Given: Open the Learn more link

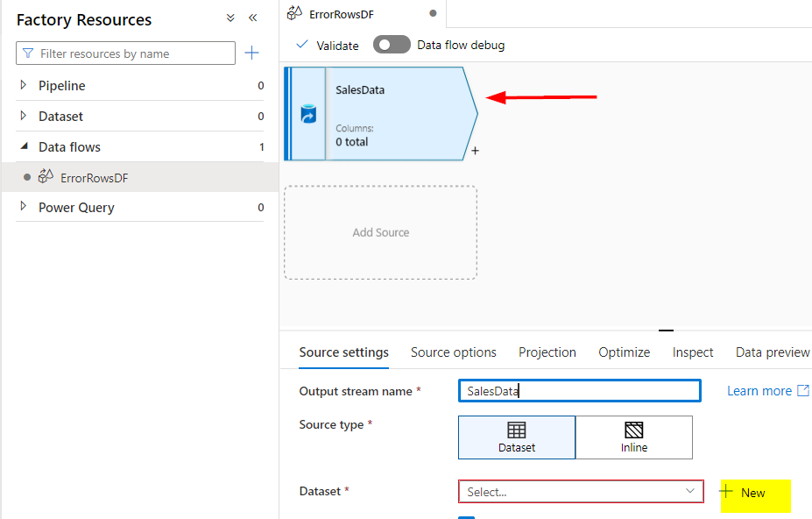Looking at the screenshot, I should click(761, 390).
